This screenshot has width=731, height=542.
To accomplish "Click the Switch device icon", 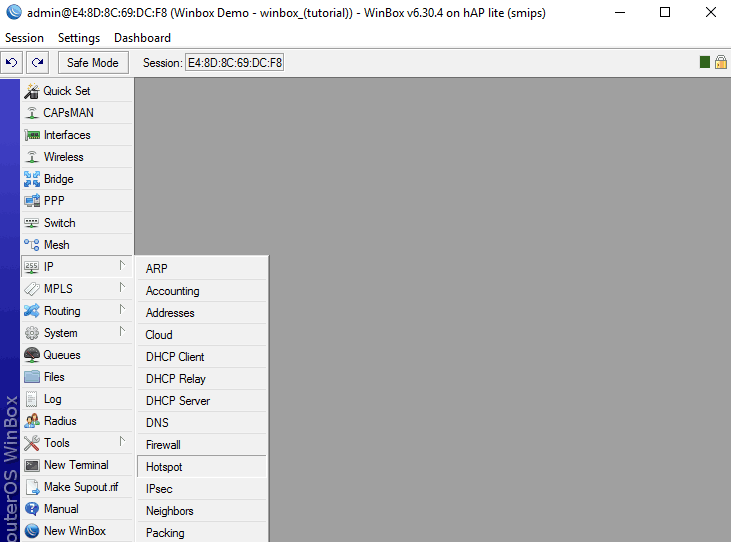I will (32, 223).
